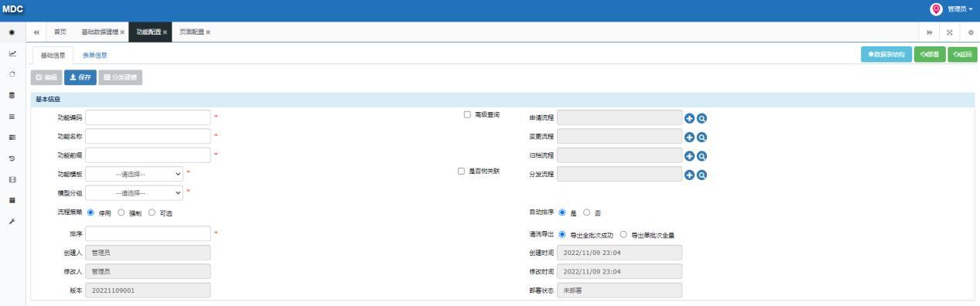Screen dimensions: 980x306
Task: Click the 数据表结构 button
Action: click(886, 54)
